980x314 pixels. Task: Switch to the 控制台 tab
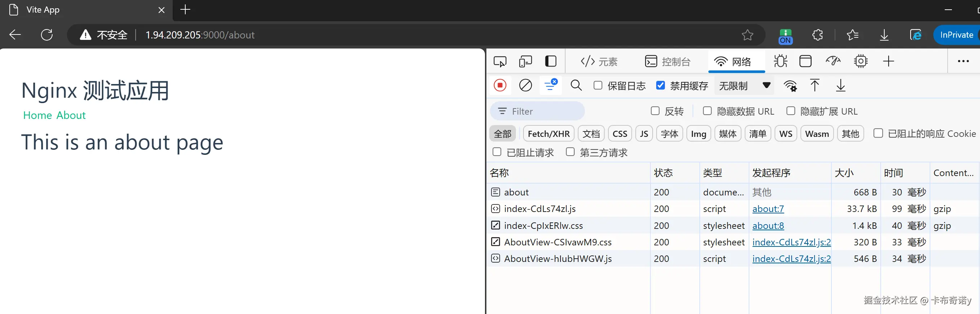668,61
